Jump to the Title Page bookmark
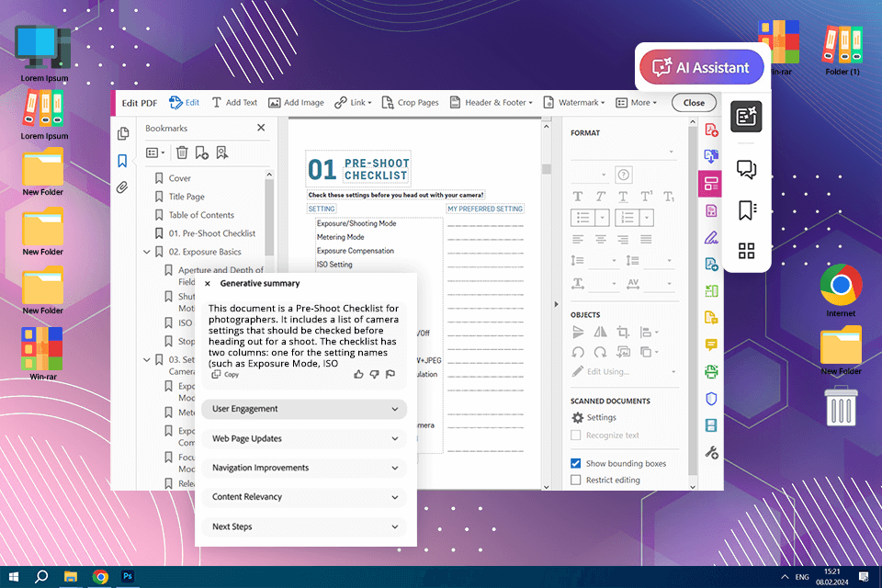The image size is (882, 588). tap(187, 197)
